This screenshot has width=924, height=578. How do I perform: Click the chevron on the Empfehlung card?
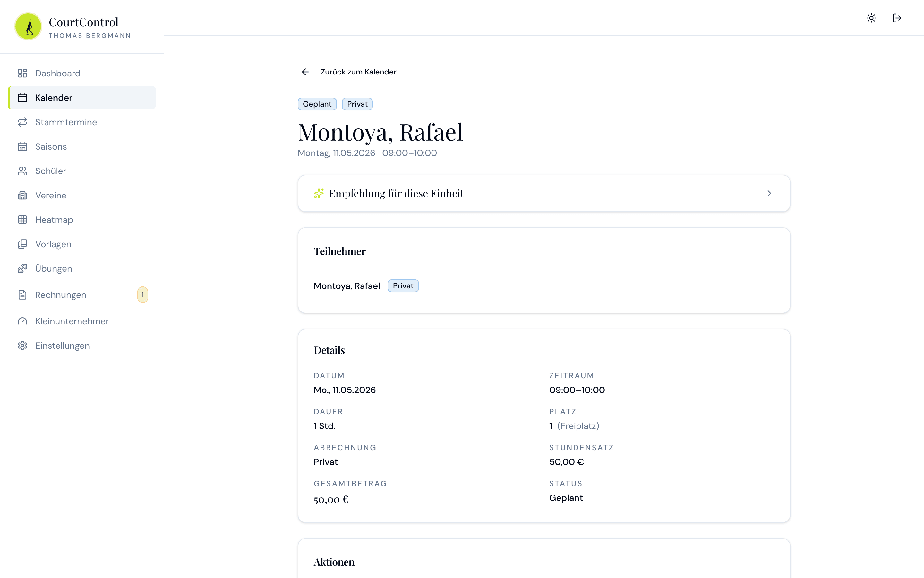coord(769,193)
